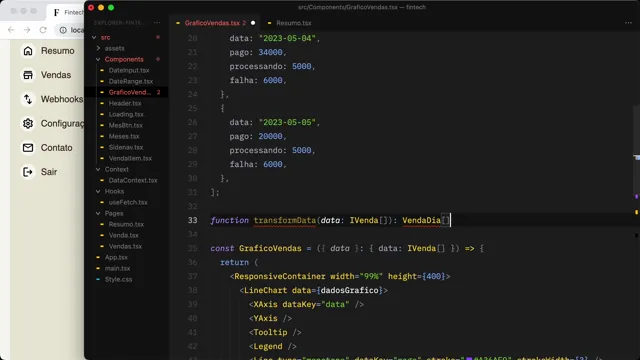This screenshot has height=360, width=640.
Task: Open Sidenav.tsx in explorer
Action: coord(126,148)
